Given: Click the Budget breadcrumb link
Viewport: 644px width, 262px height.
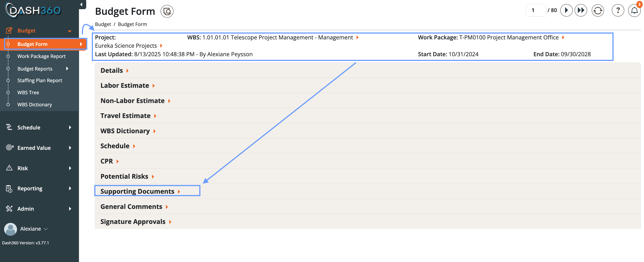Looking at the screenshot, I should coord(103,24).
